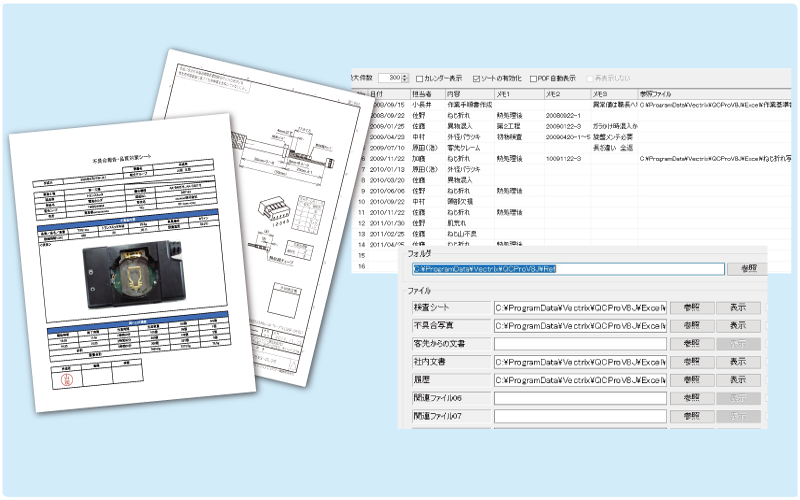Click 参照 for the 客先からの文書 row
The image size is (800, 500).
tap(691, 343)
